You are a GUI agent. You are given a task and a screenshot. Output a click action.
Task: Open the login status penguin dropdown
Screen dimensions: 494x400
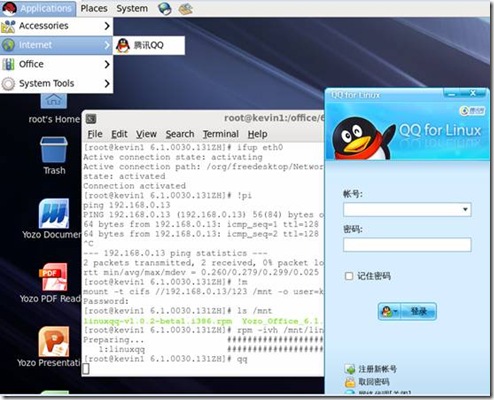click(389, 311)
